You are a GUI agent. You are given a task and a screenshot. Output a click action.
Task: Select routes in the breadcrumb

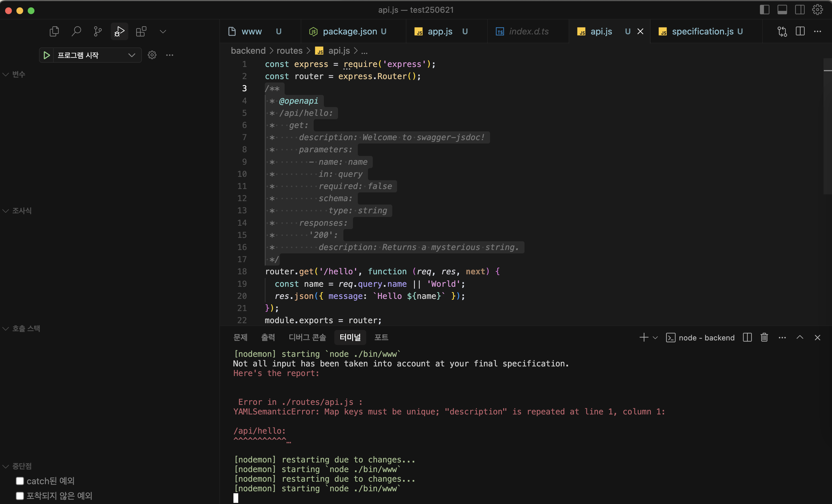289,51
